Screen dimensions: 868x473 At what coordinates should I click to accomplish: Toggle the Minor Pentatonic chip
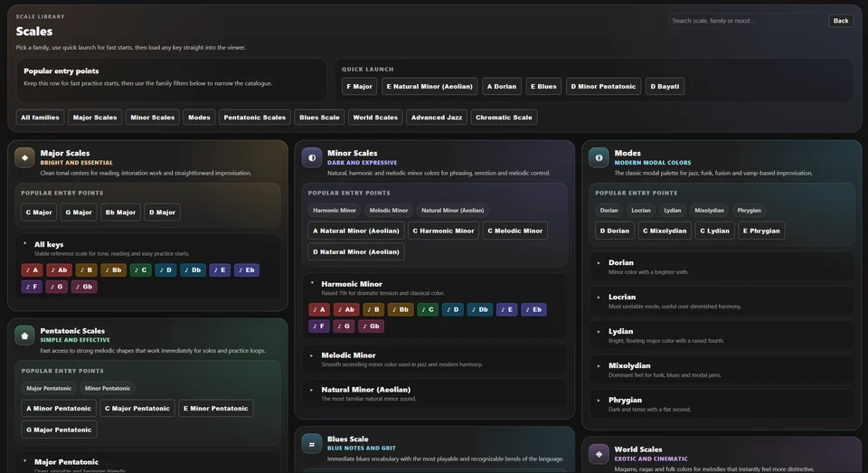tap(108, 388)
